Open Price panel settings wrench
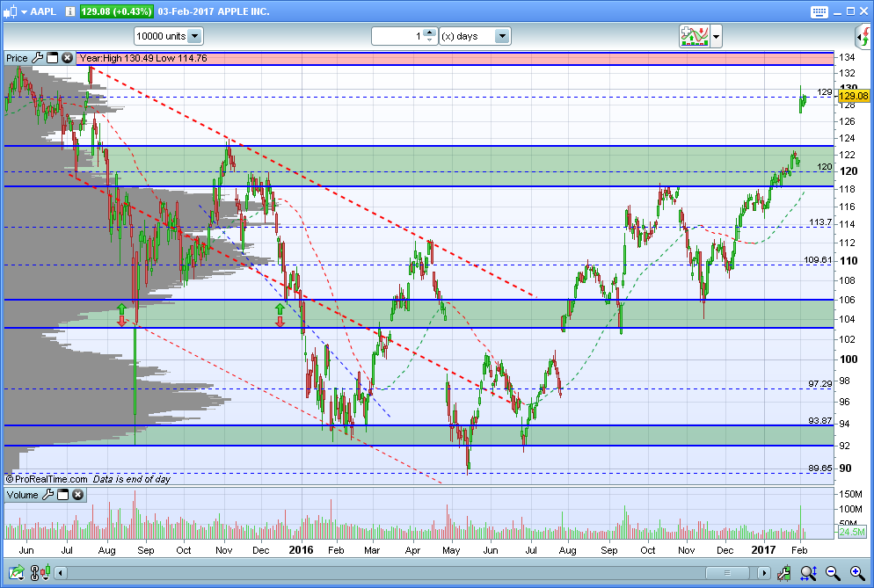 coord(37,57)
